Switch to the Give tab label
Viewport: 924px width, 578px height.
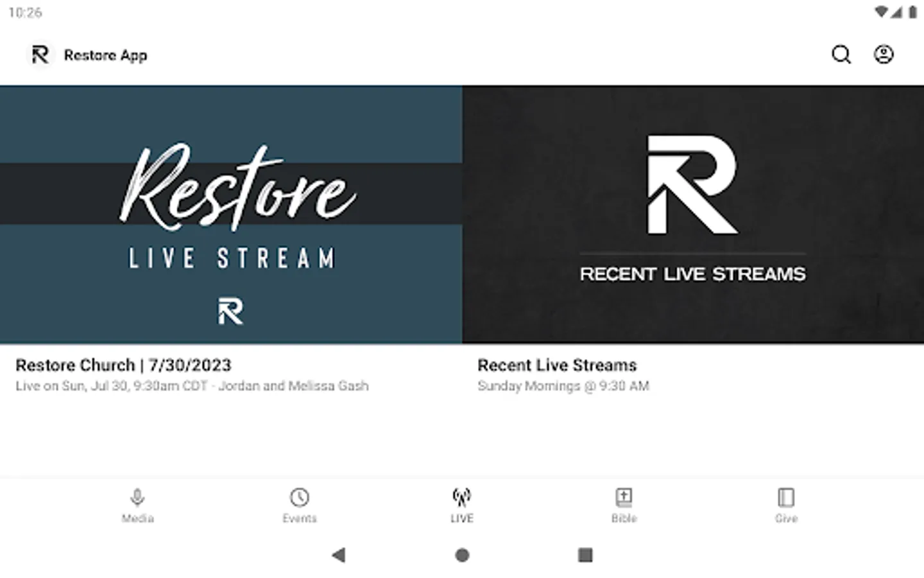pyautogui.click(x=786, y=518)
